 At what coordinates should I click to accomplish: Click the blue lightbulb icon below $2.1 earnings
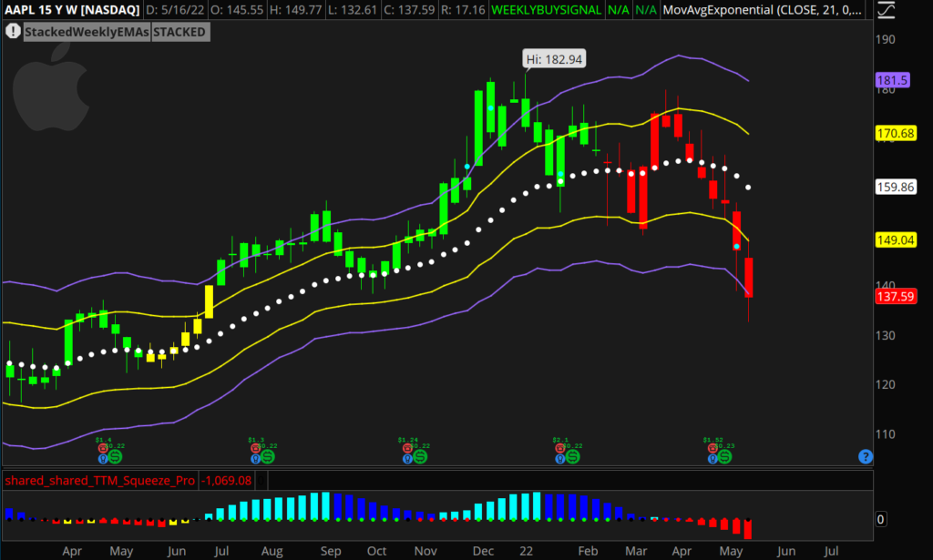pyautogui.click(x=560, y=458)
